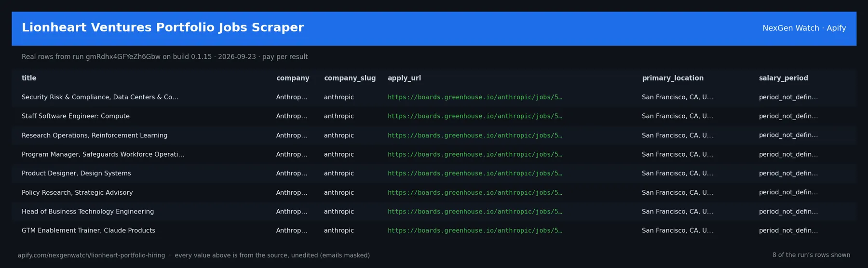Click the company_slug column header

(x=350, y=78)
